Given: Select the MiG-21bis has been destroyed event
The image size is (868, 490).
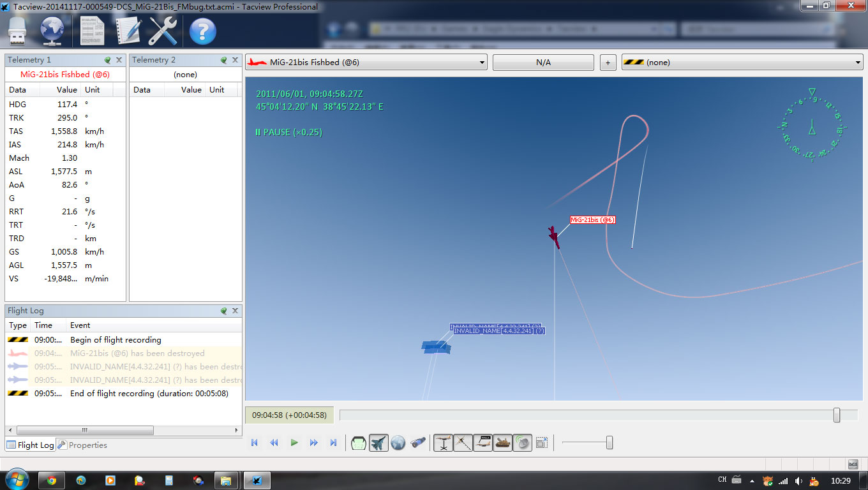Looking at the screenshot, I should click(124, 353).
